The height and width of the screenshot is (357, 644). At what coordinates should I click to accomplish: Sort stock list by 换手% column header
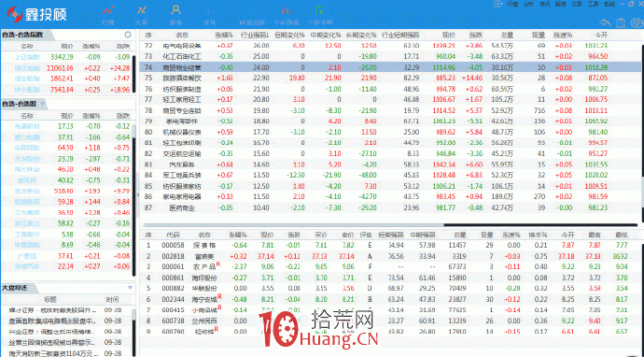coord(538,235)
